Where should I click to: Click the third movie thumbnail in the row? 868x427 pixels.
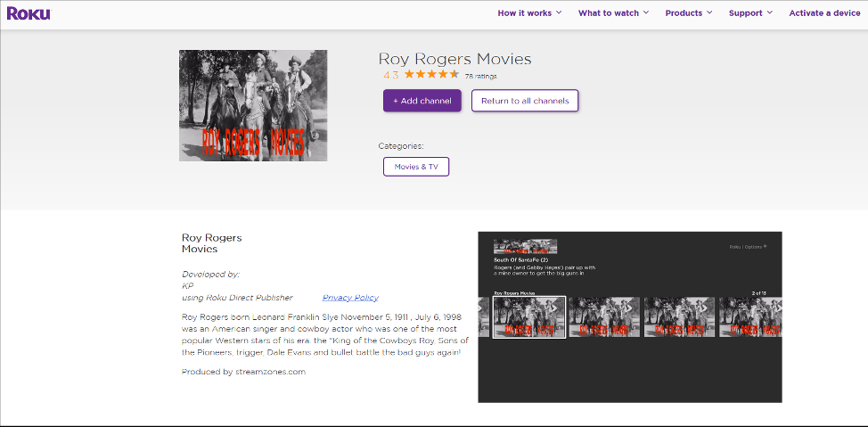(x=679, y=316)
